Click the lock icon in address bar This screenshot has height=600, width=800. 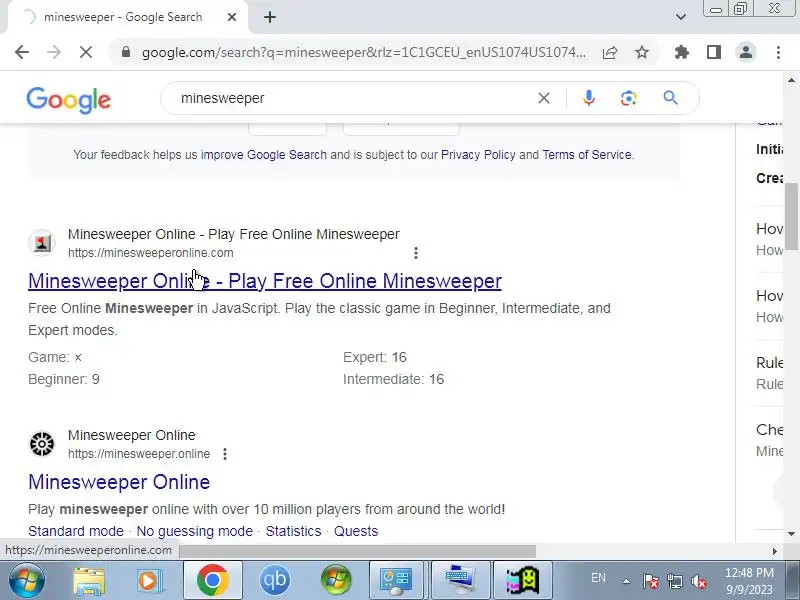click(x=126, y=52)
